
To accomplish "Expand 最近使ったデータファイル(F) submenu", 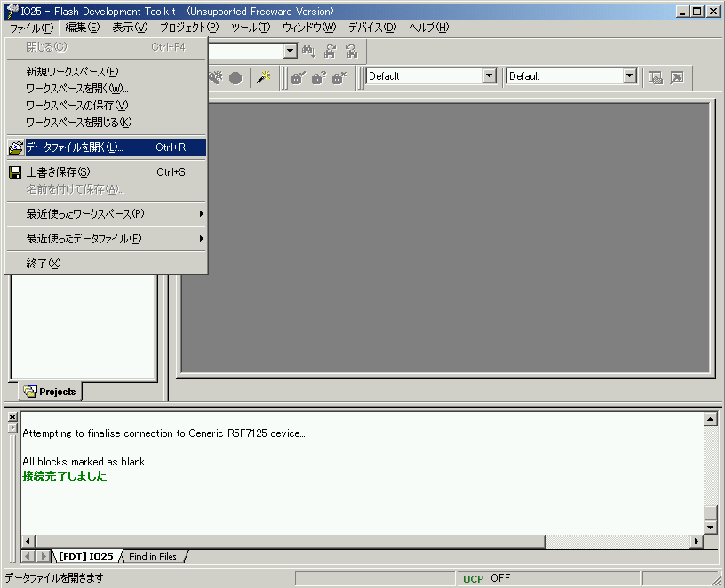I will pos(107,239).
